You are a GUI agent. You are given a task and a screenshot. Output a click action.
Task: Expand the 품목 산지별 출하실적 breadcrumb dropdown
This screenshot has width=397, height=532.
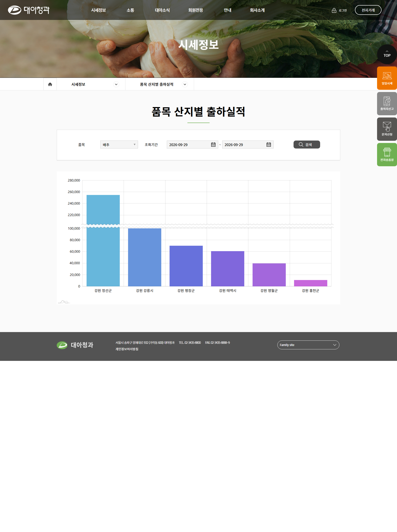pos(185,84)
